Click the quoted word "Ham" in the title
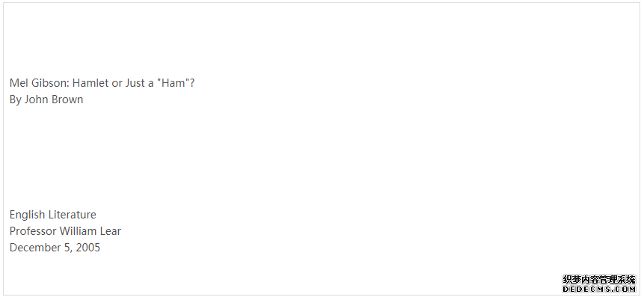 point(174,83)
